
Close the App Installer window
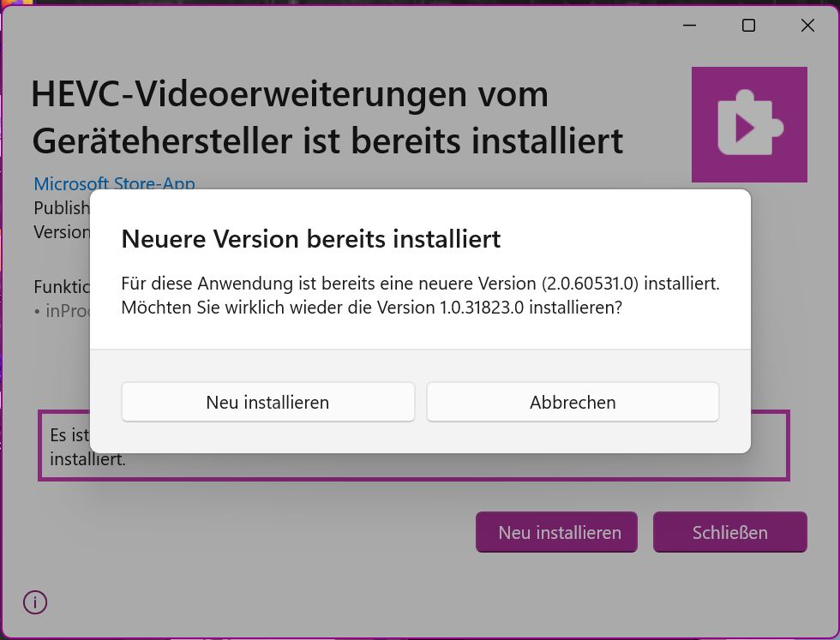(807, 25)
